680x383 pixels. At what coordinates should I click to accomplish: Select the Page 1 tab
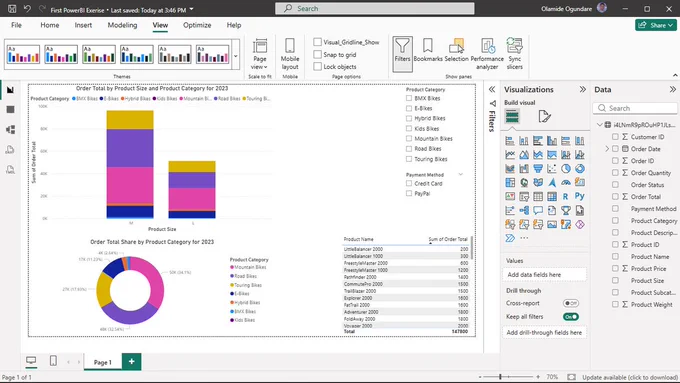tap(103, 362)
